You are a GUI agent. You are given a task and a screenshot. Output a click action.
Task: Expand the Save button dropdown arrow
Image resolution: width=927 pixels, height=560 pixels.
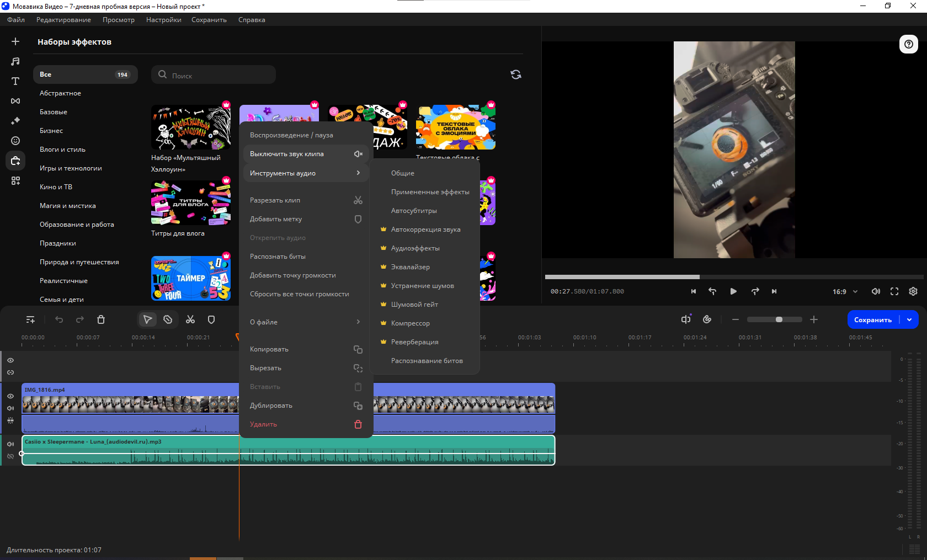click(909, 319)
